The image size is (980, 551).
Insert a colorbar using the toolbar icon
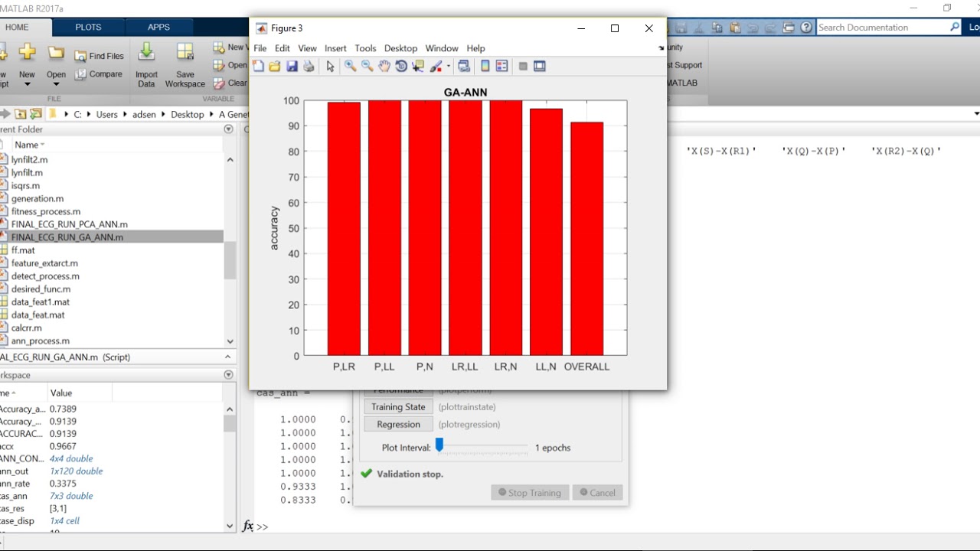click(x=485, y=67)
